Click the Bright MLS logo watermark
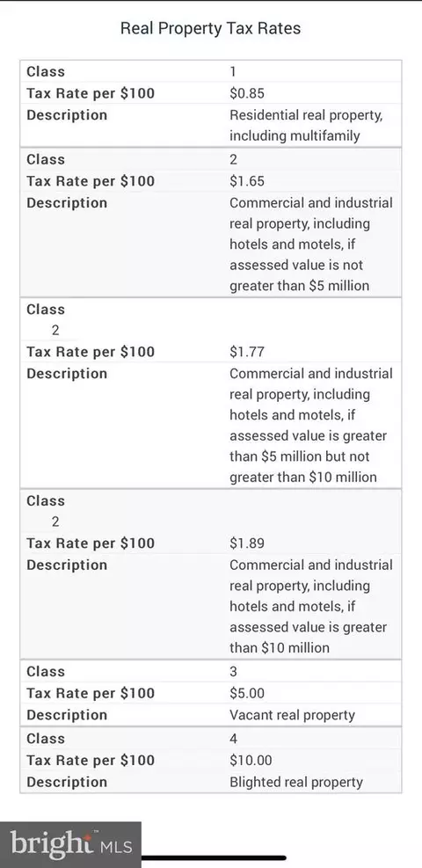Image resolution: width=422 pixels, height=868 pixels. click(x=71, y=845)
